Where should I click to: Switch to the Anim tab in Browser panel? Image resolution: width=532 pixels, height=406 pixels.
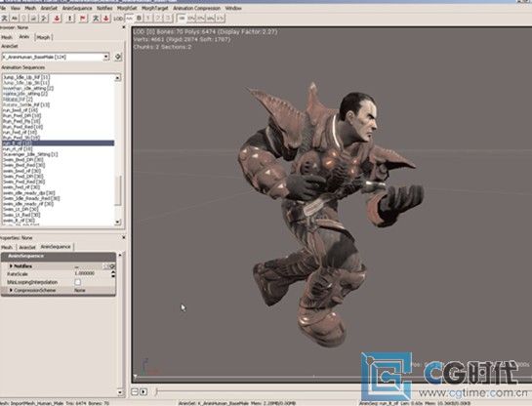(23, 37)
